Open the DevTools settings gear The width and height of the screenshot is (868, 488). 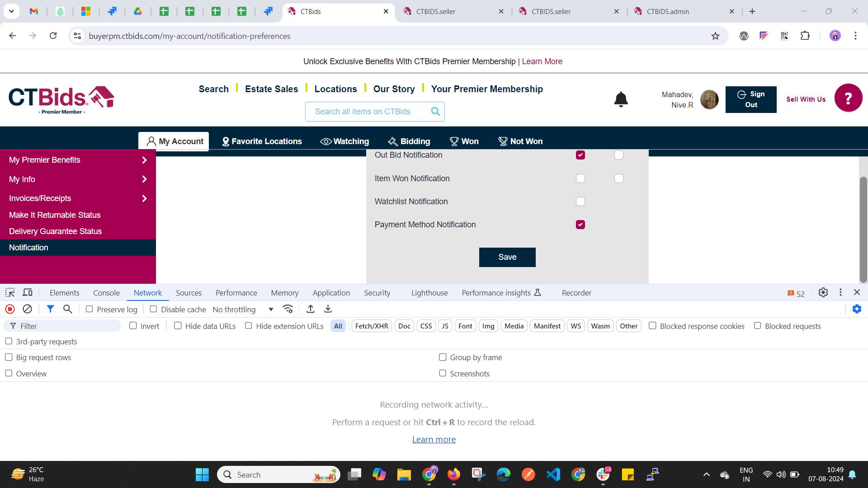tap(823, 292)
